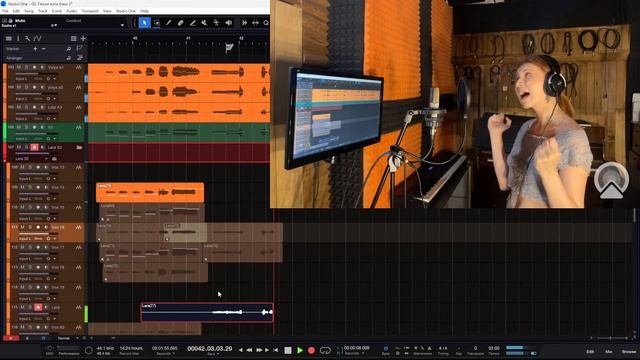640x360 pixels.
Task: Click the instrument icon beside the Lana 02 dropdown
Action: tap(54, 158)
